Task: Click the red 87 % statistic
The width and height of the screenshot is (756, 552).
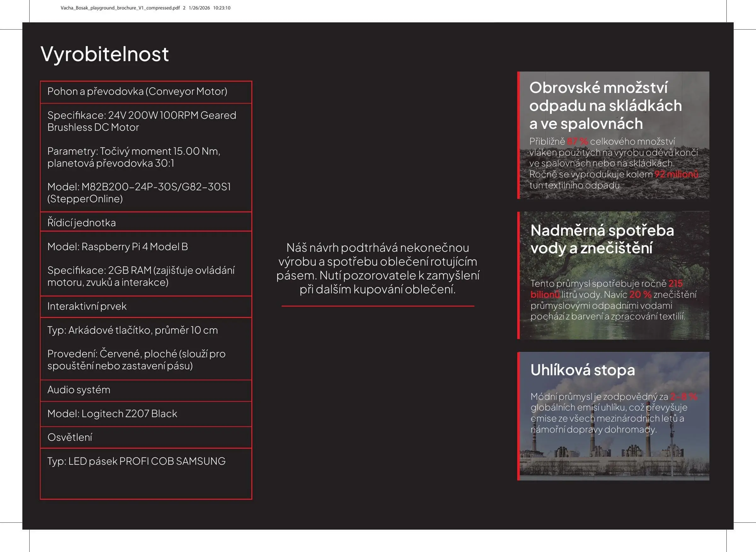Action: (x=577, y=141)
